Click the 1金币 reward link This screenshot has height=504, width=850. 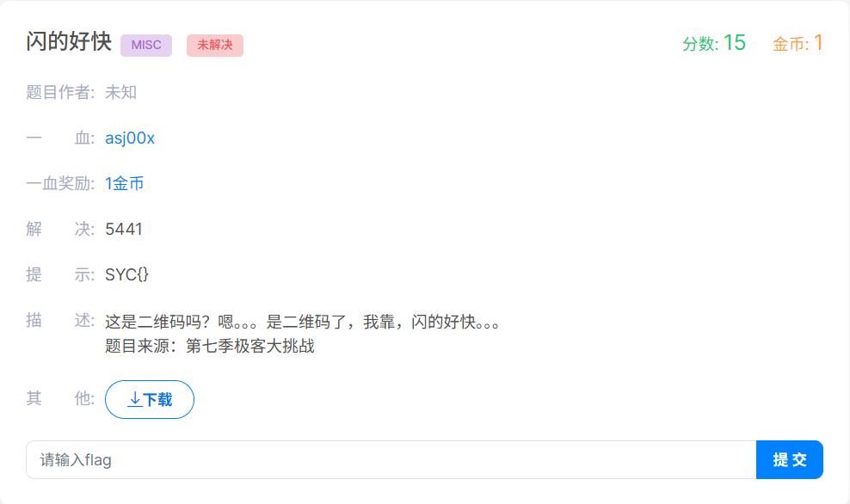coord(124,184)
